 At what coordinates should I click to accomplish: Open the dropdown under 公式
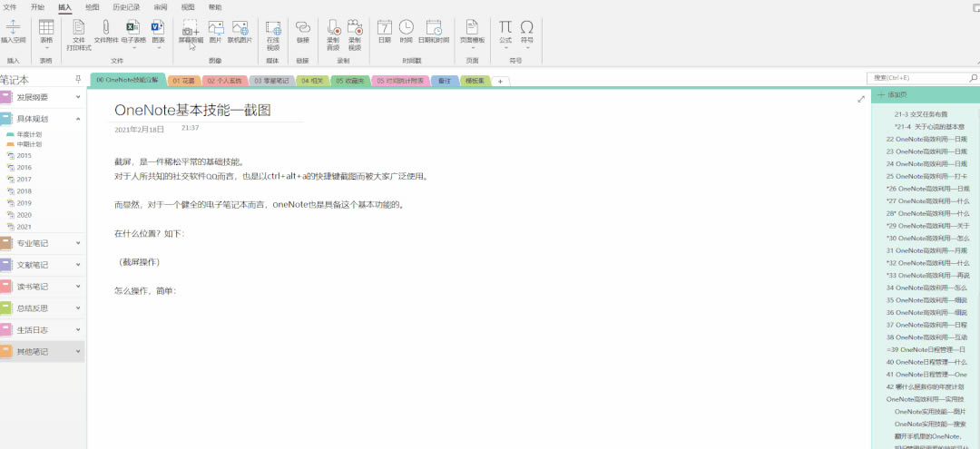505,47
